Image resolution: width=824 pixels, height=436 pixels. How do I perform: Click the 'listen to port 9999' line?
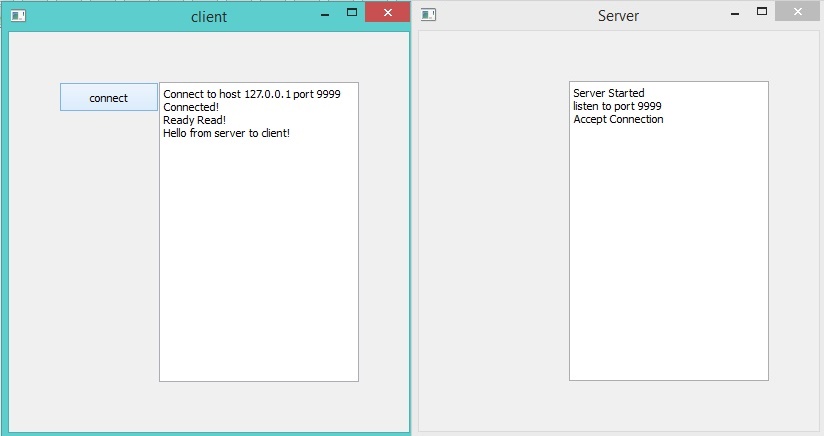click(x=617, y=106)
